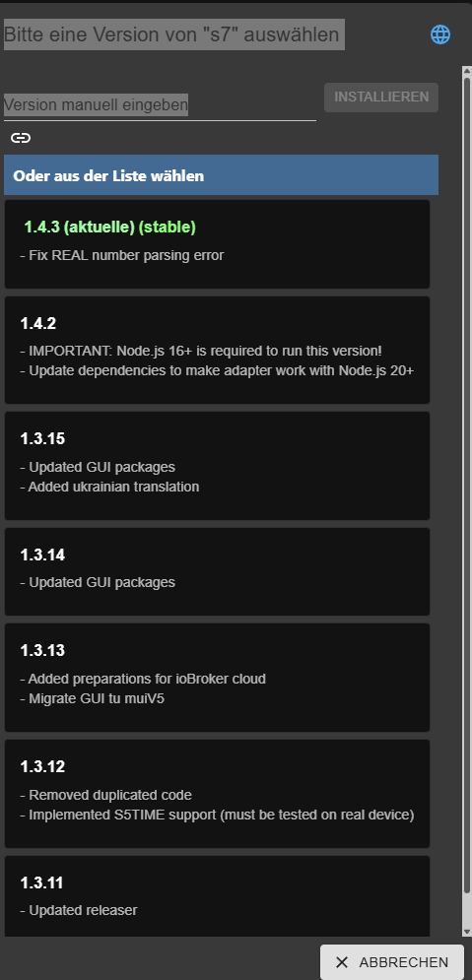Screen dimensions: 472x980
Task: Click the INSTALLIEREN button
Action: click(381, 98)
